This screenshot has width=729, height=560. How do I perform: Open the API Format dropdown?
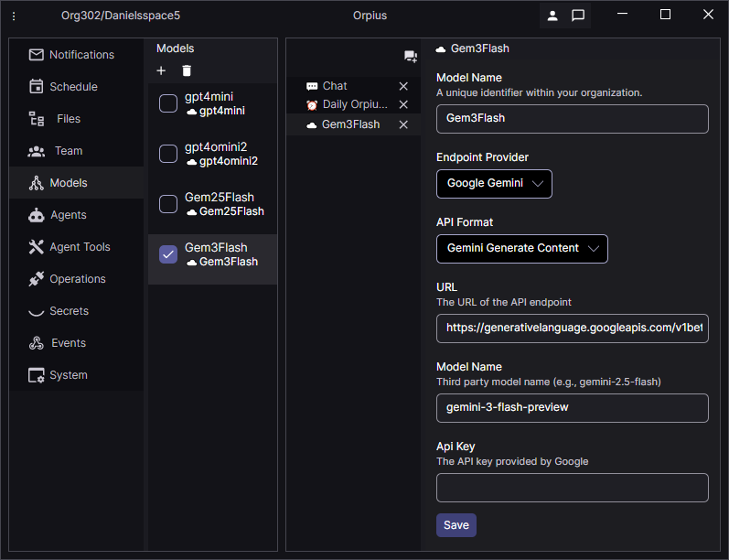click(521, 248)
